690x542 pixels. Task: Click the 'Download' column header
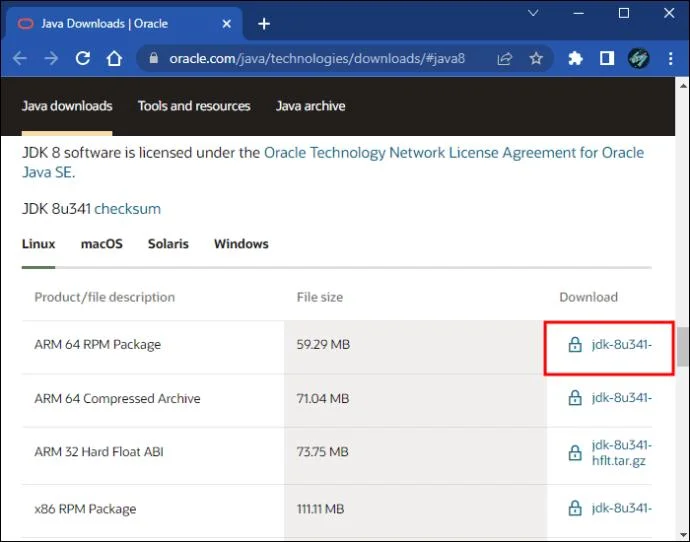coord(589,297)
